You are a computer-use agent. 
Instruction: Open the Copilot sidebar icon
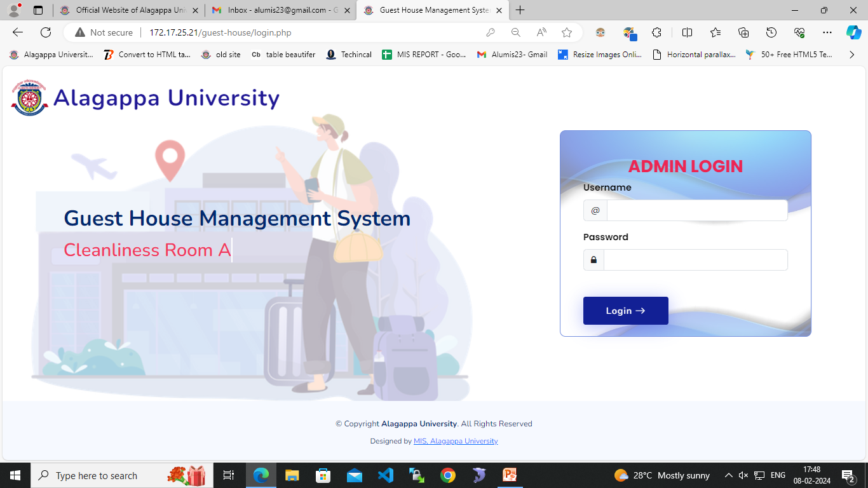(853, 32)
